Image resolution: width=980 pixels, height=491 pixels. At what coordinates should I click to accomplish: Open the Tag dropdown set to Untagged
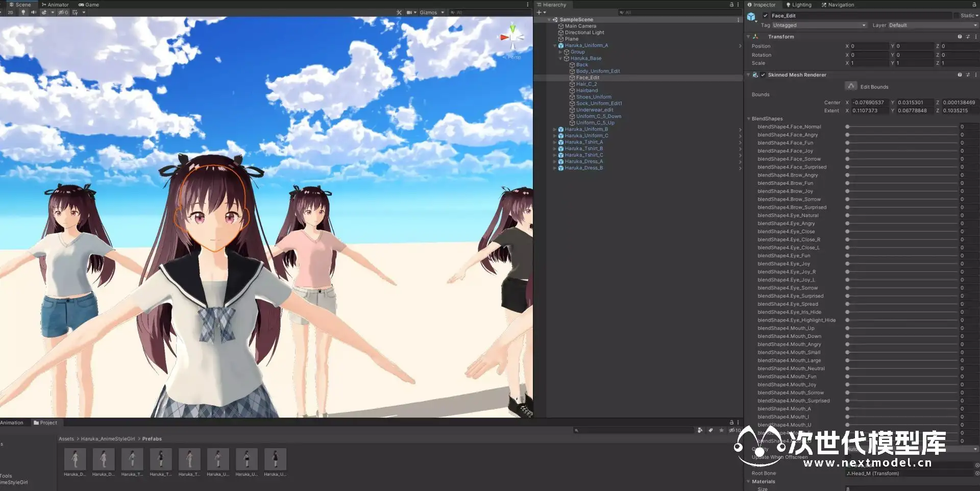pos(819,25)
